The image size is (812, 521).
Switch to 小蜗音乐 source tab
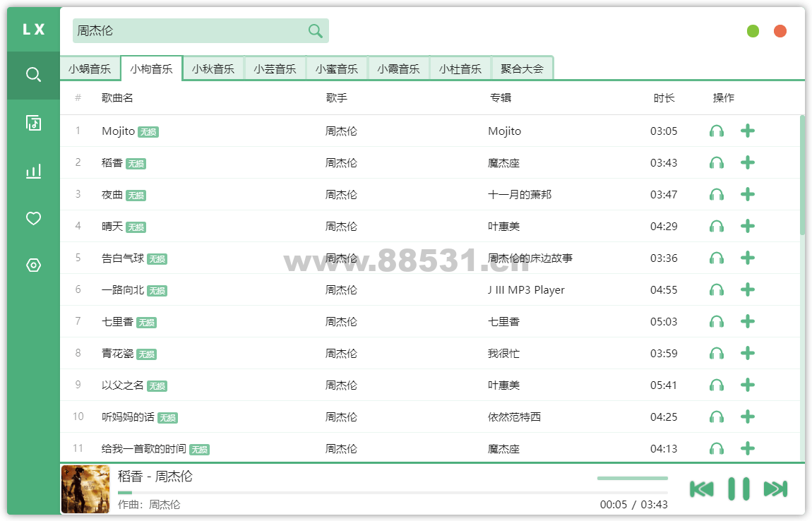[90, 68]
